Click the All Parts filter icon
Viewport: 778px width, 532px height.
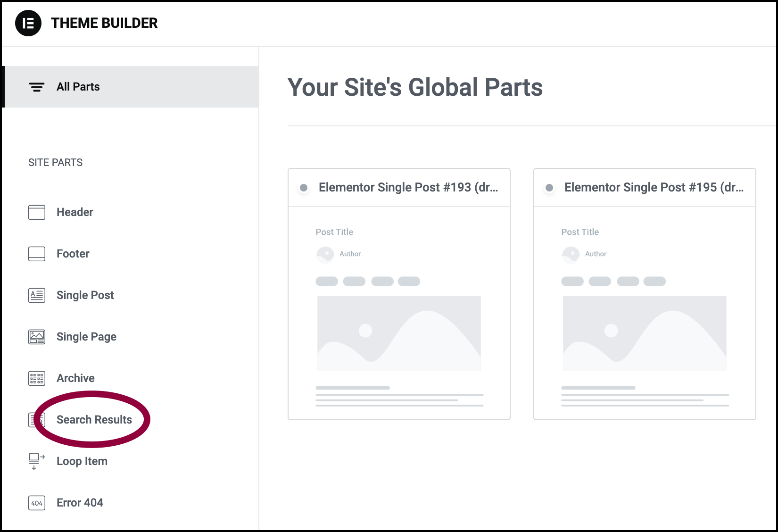coord(37,87)
